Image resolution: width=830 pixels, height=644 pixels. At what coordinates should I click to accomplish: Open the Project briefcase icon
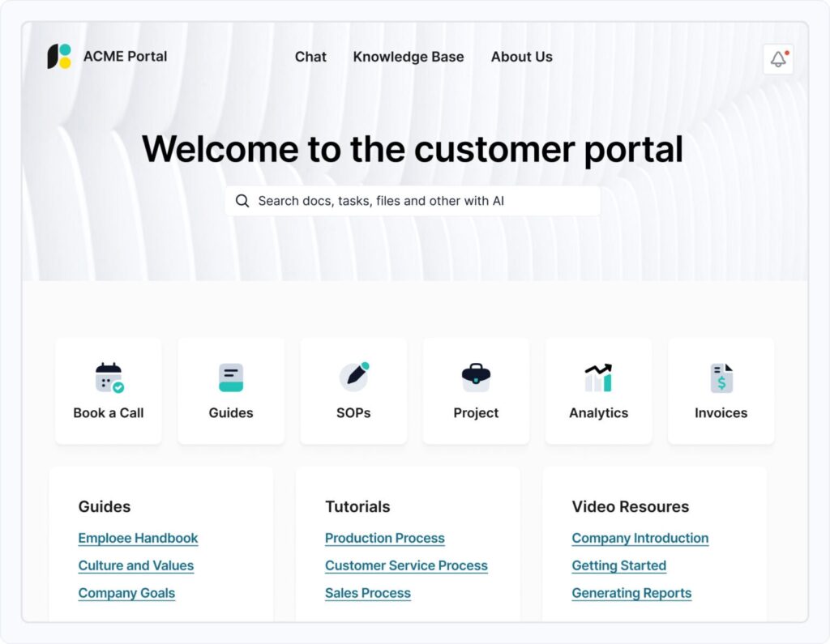[476, 377]
